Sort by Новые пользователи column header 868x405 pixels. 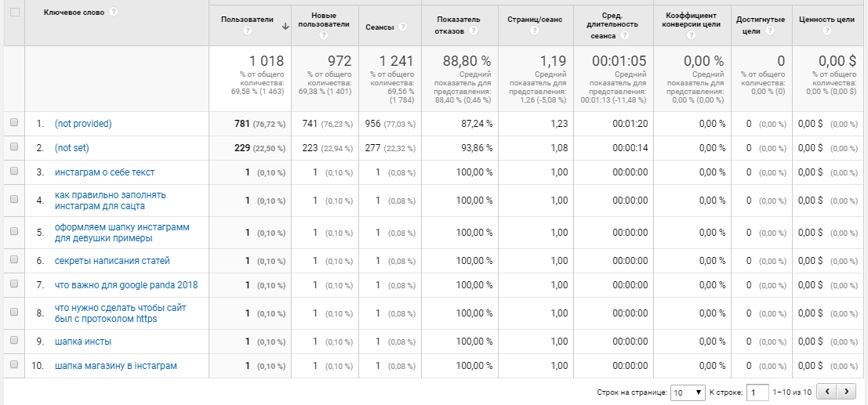point(323,20)
